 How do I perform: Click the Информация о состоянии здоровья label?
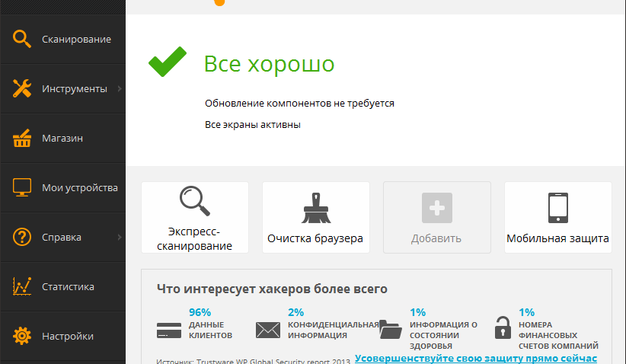point(443,335)
